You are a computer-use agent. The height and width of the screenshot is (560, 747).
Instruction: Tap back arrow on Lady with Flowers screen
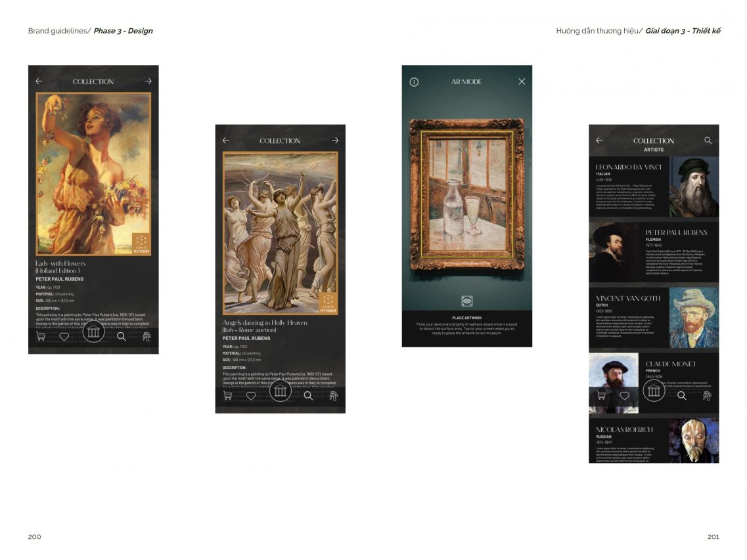tap(39, 81)
